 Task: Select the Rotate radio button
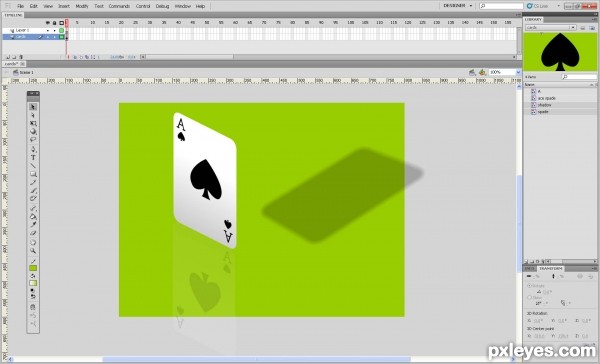coord(530,286)
